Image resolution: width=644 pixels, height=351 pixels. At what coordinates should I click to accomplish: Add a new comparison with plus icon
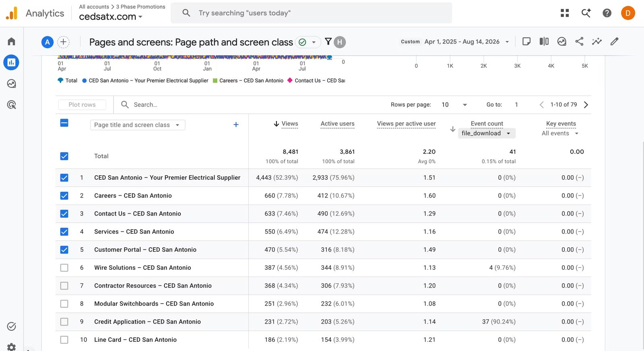[63, 42]
